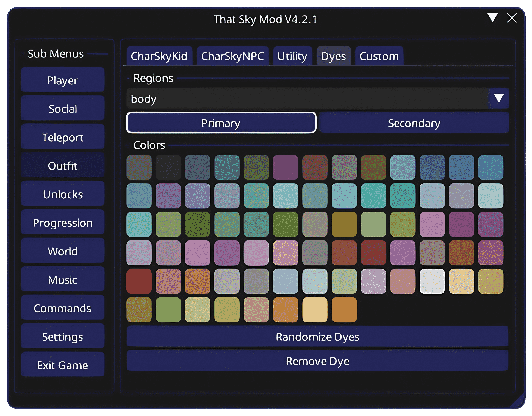Select the dark green swatch in third row
The width and height of the screenshot is (532, 416).
198,224
